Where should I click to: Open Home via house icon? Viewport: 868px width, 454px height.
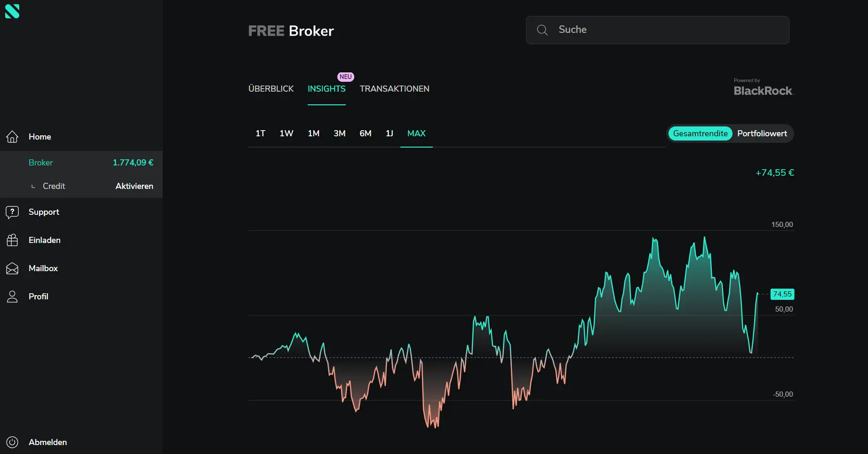pos(12,137)
